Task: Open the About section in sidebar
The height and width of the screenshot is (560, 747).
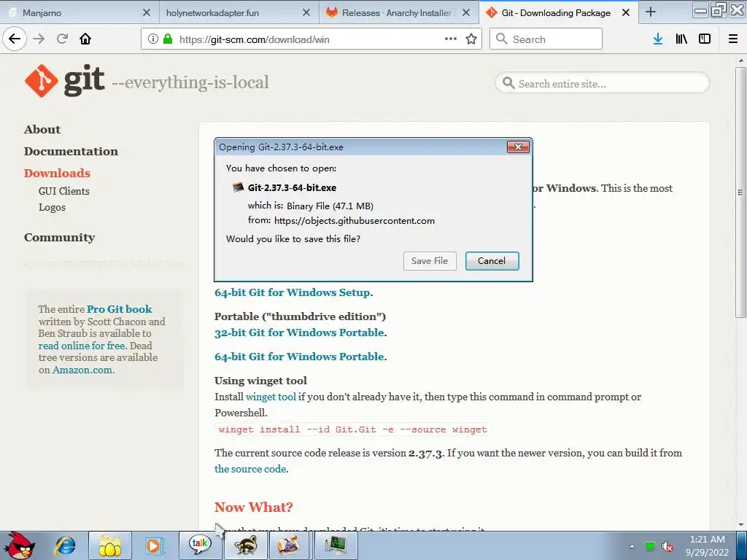Action: (42, 130)
